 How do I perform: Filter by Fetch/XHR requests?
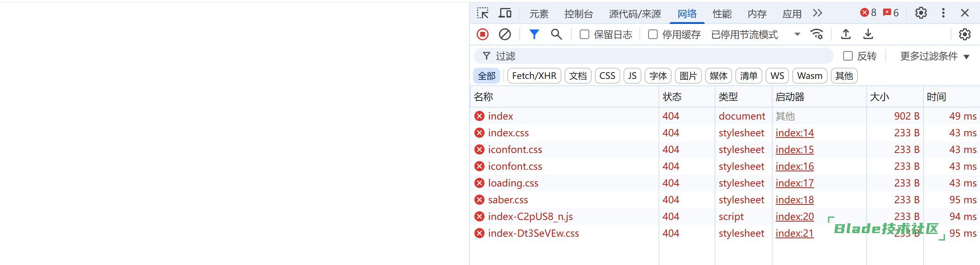tap(534, 76)
